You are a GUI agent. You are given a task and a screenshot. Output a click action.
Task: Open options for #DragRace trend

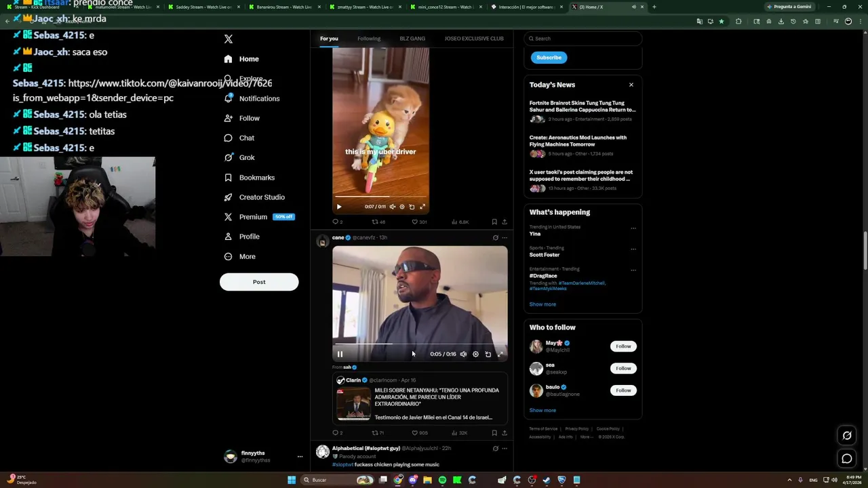pos(633,270)
